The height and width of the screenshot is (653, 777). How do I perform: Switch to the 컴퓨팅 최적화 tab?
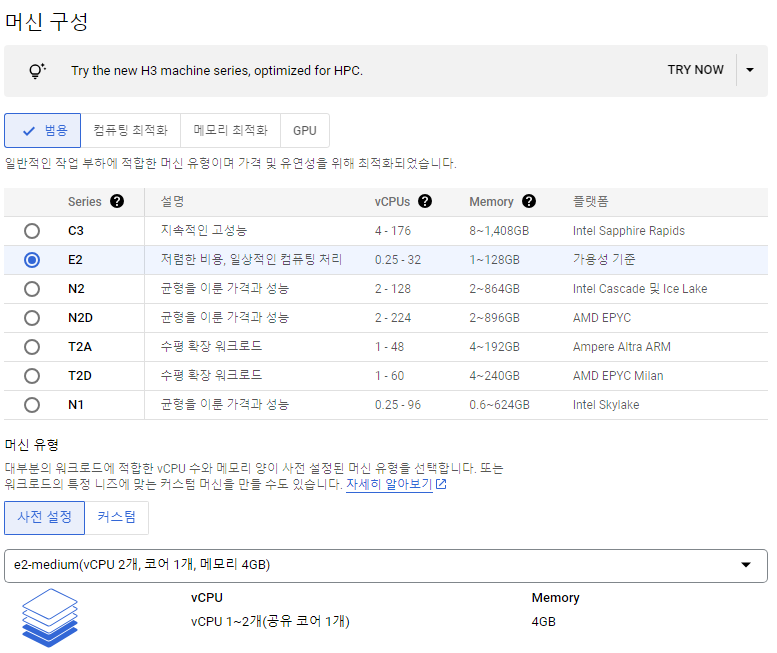(131, 130)
